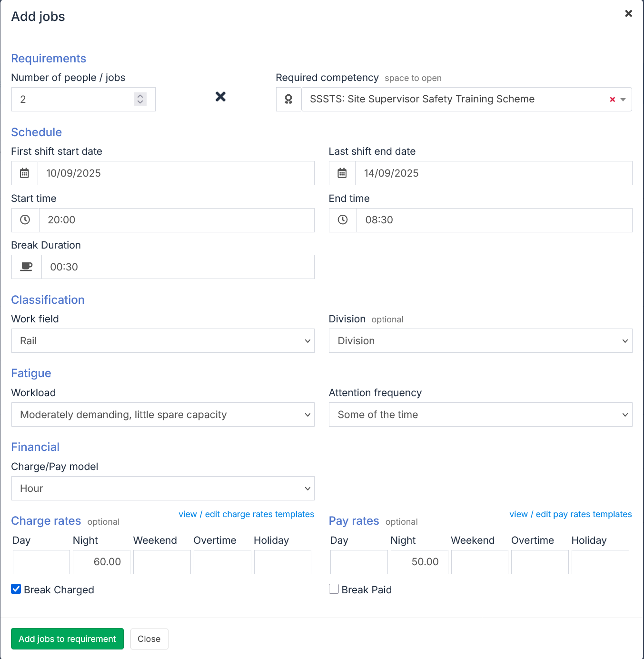Open the Workload dropdown
Image resolution: width=644 pixels, height=659 pixels.
pyautogui.click(x=163, y=415)
